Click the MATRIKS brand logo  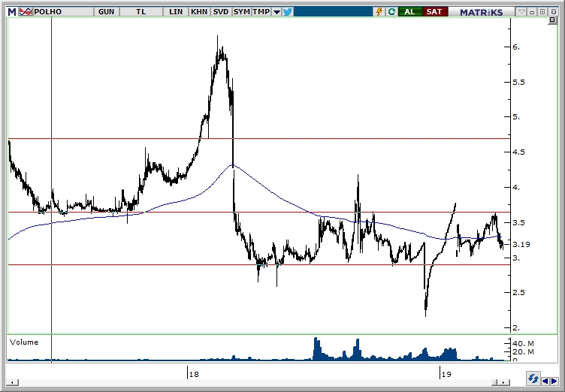point(481,12)
